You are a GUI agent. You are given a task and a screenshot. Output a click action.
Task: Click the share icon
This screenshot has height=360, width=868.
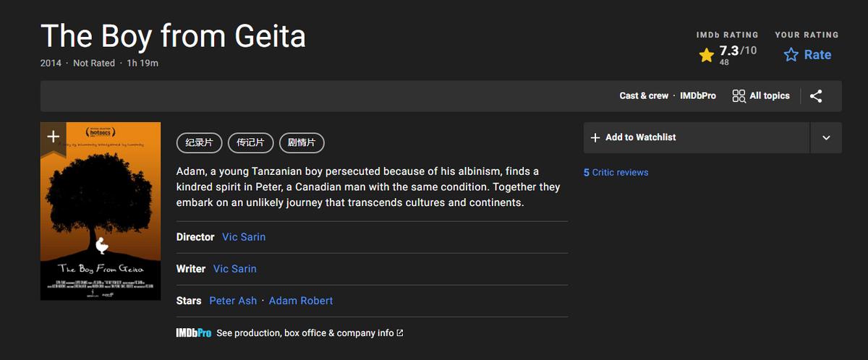tap(816, 96)
